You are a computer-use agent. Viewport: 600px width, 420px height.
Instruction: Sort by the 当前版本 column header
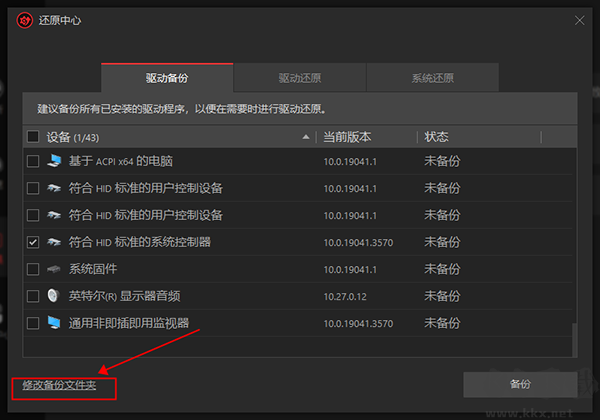[x=347, y=137]
